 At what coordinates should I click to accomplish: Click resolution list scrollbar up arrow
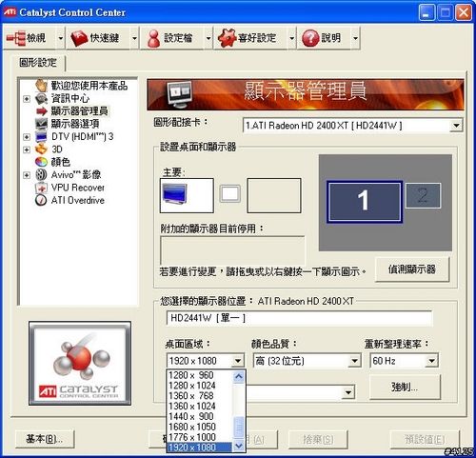click(239, 376)
